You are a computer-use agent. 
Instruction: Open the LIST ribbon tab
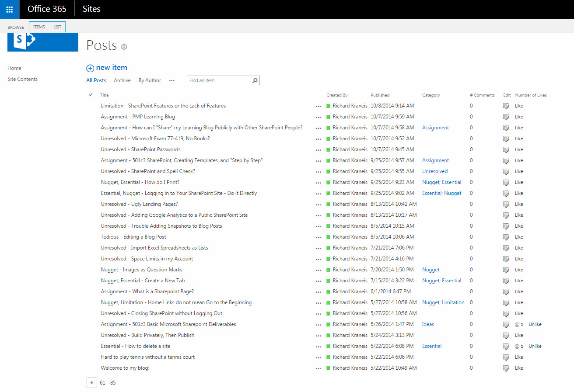point(57,27)
